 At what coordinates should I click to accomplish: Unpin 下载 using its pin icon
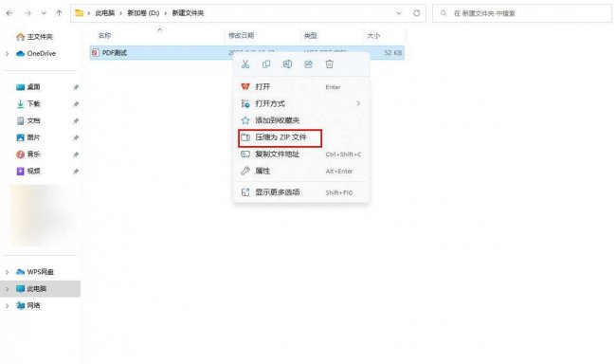tap(76, 104)
